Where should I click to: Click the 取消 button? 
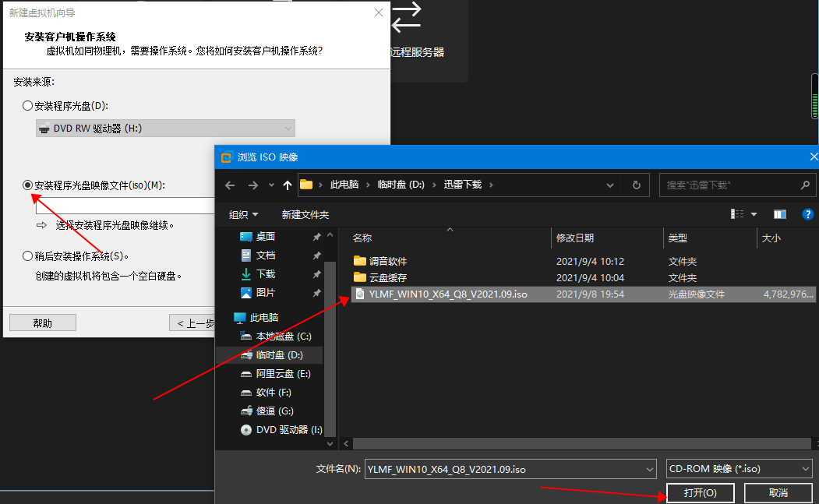tap(778, 493)
